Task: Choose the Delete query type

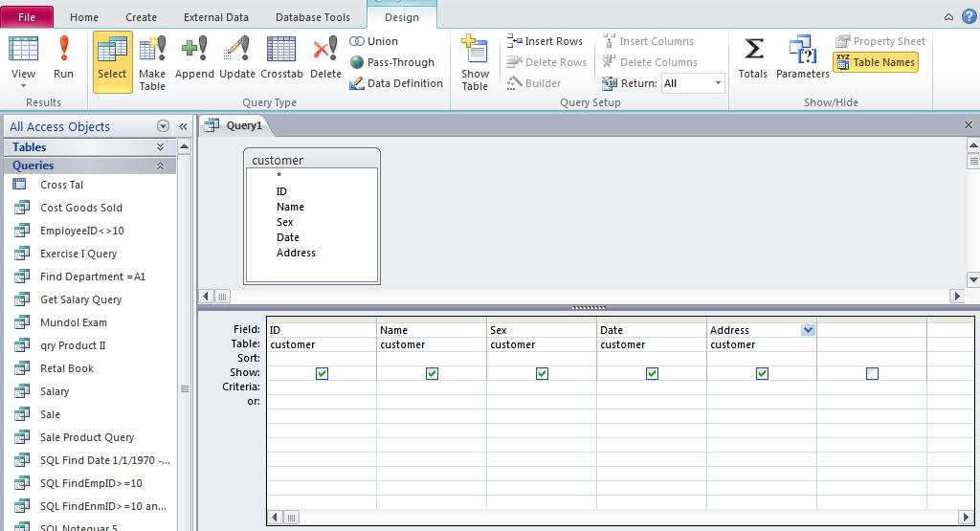Action: pos(325,57)
